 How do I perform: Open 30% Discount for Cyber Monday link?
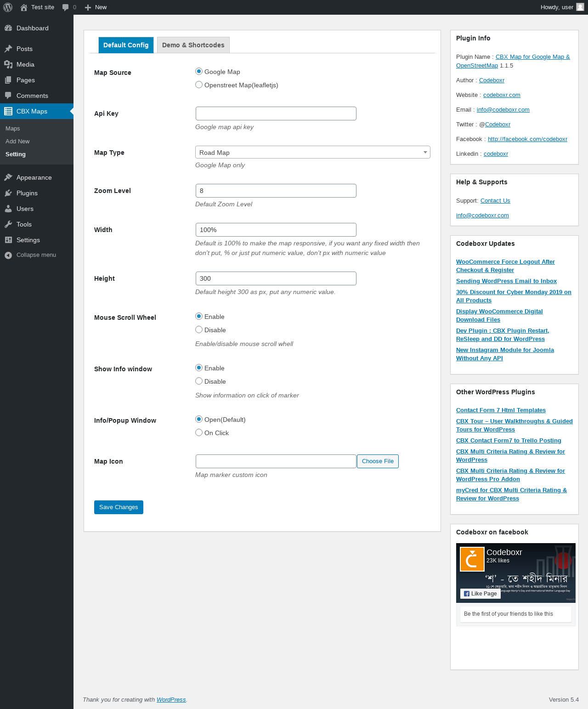tap(514, 296)
